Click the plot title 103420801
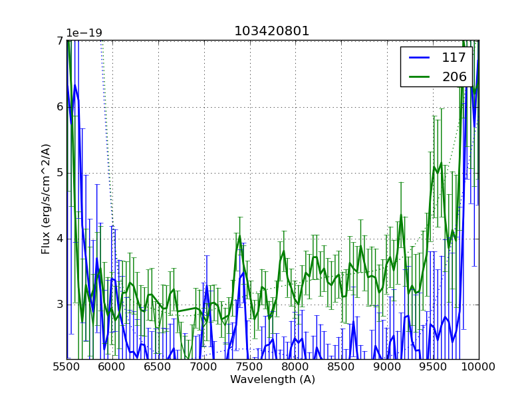Viewport: 532px width, 399px height. tap(272, 31)
